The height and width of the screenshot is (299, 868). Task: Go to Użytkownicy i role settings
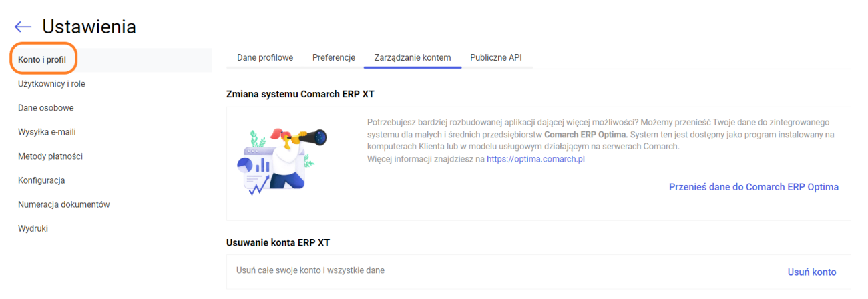point(51,84)
